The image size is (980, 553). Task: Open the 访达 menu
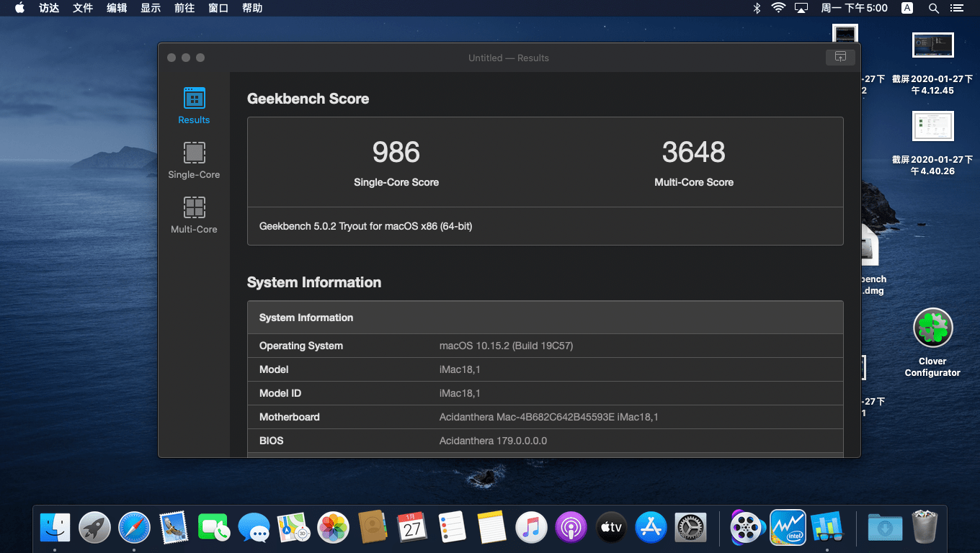click(x=49, y=8)
